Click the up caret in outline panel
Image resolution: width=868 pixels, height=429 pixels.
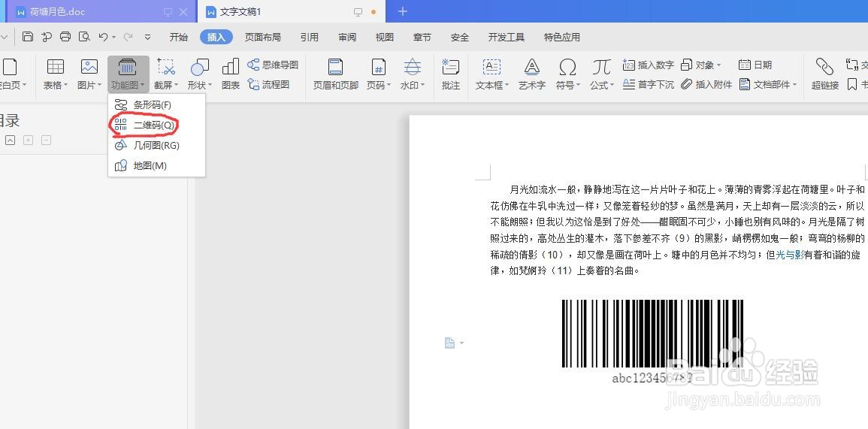point(10,140)
